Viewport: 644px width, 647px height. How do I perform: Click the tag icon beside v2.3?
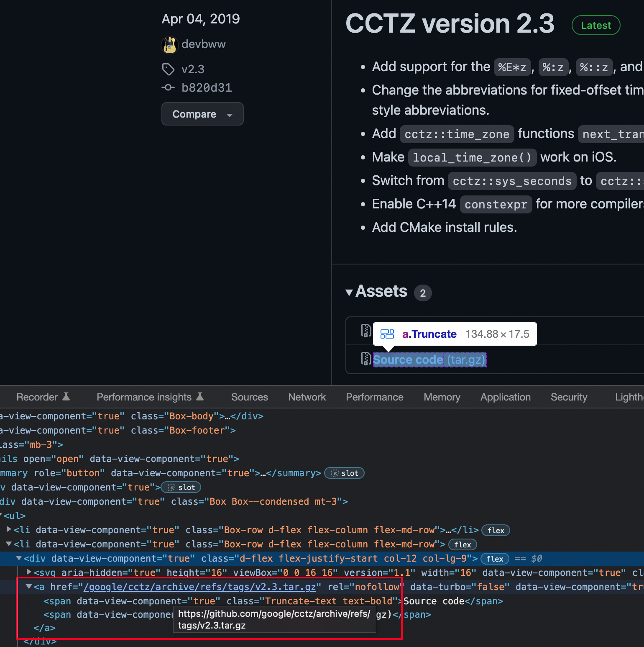point(168,69)
